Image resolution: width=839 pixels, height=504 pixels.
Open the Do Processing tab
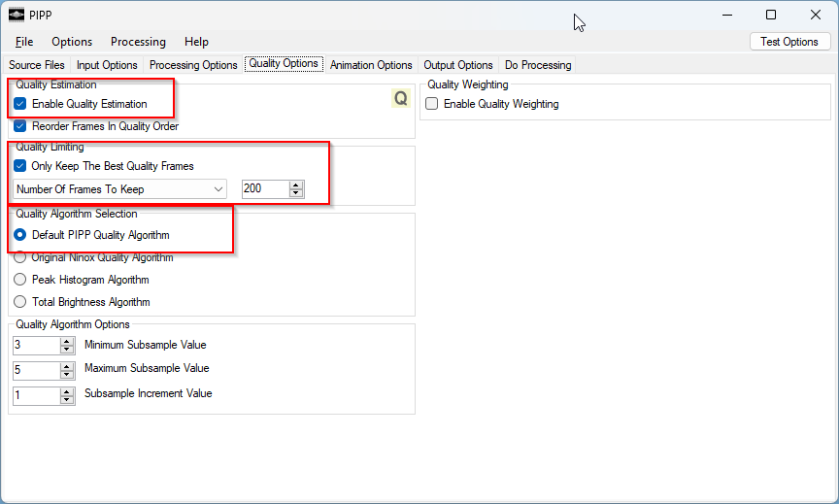pyautogui.click(x=538, y=65)
